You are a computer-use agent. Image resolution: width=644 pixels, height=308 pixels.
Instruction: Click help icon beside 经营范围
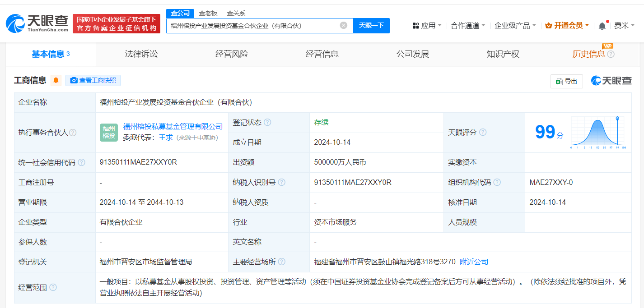click(x=53, y=287)
